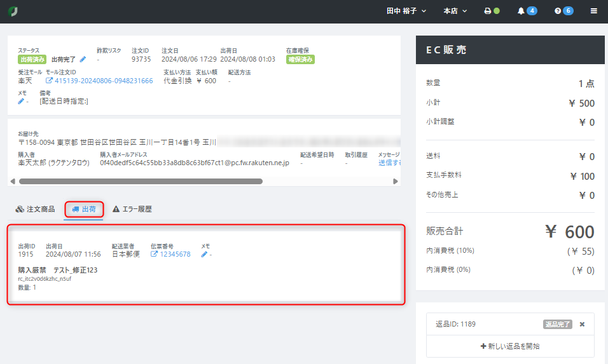This screenshot has width=608, height=364.
Task: Close the 返品ID: 1189 entry
Action: pyautogui.click(x=582, y=324)
